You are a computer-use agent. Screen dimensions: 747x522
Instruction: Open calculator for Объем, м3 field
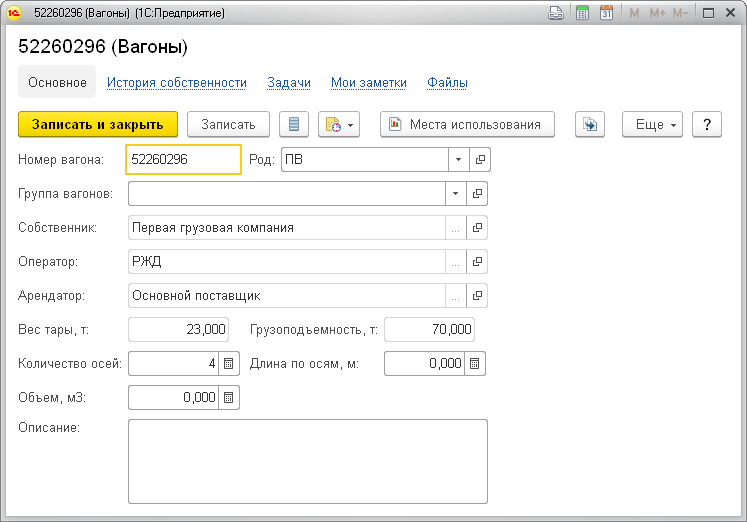[x=229, y=398]
